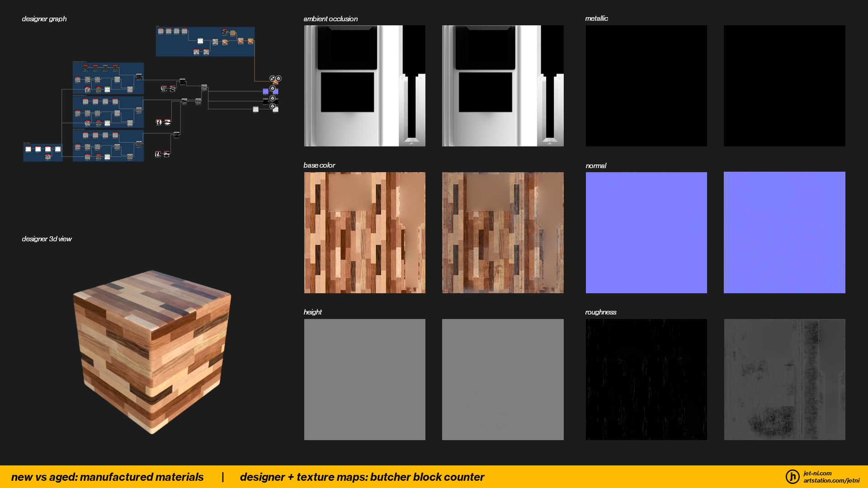Image resolution: width=868 pixels, height=488 pixels.
Task: Click checker badge on base color output node
Action: pos(273,78)
